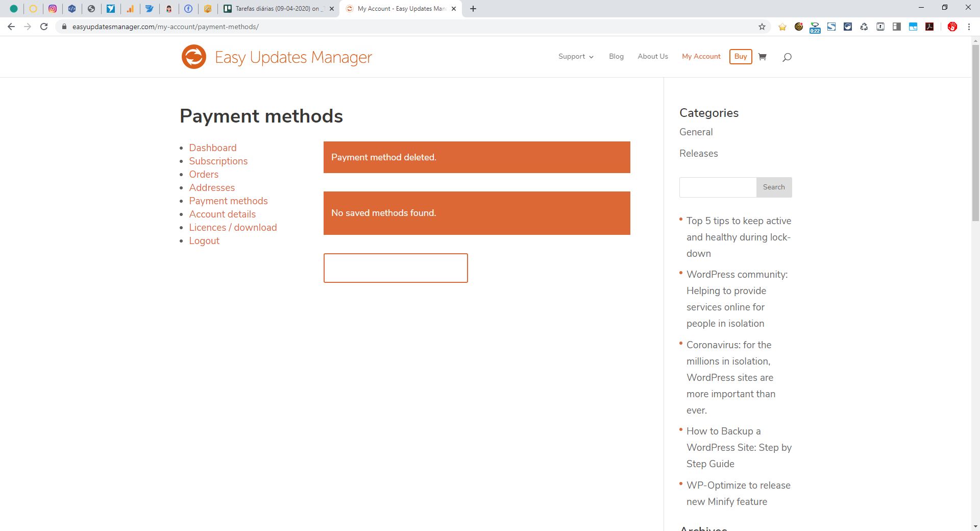Go to the About Us page
This screenshot has height=531, width=980.
pos(653,57)
